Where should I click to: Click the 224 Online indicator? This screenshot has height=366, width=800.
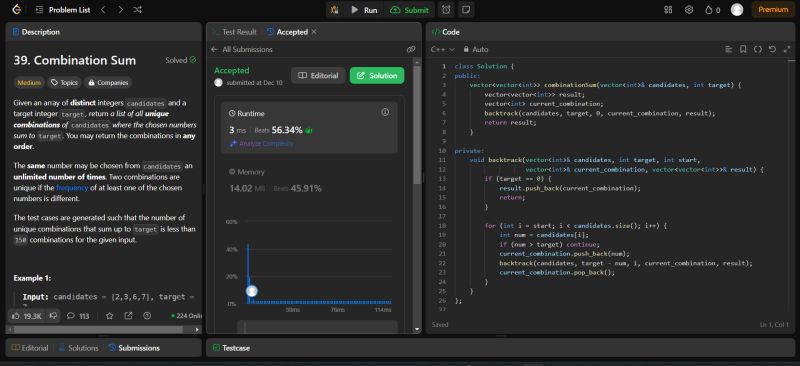(x=186, y=316)
